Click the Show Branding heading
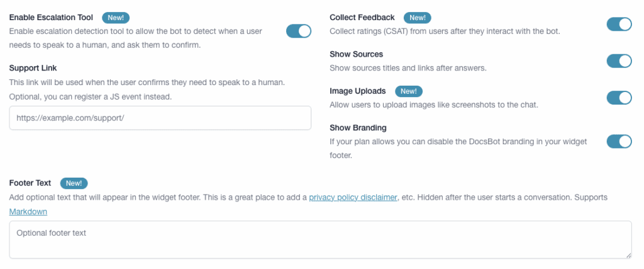Viewport: 644px width, 269px height. (357, 128)
